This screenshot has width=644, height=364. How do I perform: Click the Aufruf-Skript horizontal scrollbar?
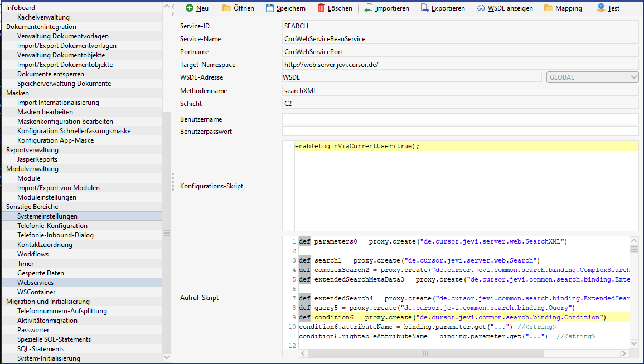tap(424, 353)
